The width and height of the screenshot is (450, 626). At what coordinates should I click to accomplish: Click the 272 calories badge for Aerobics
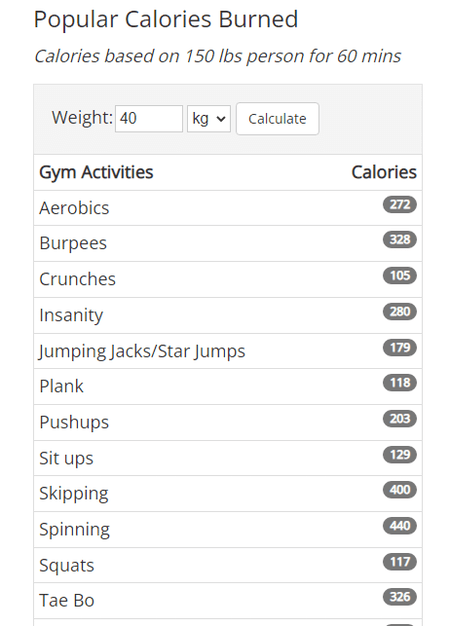(400, 204)
